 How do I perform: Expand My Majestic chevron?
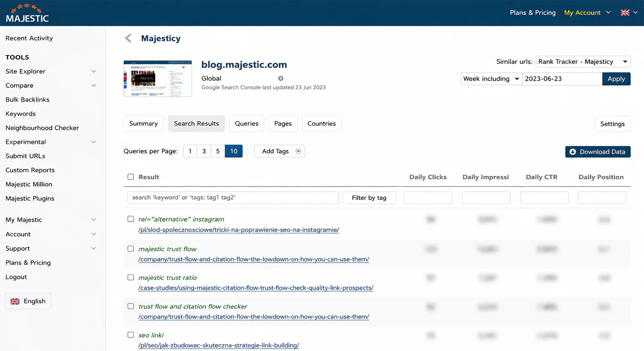click(x=94, y=220)
